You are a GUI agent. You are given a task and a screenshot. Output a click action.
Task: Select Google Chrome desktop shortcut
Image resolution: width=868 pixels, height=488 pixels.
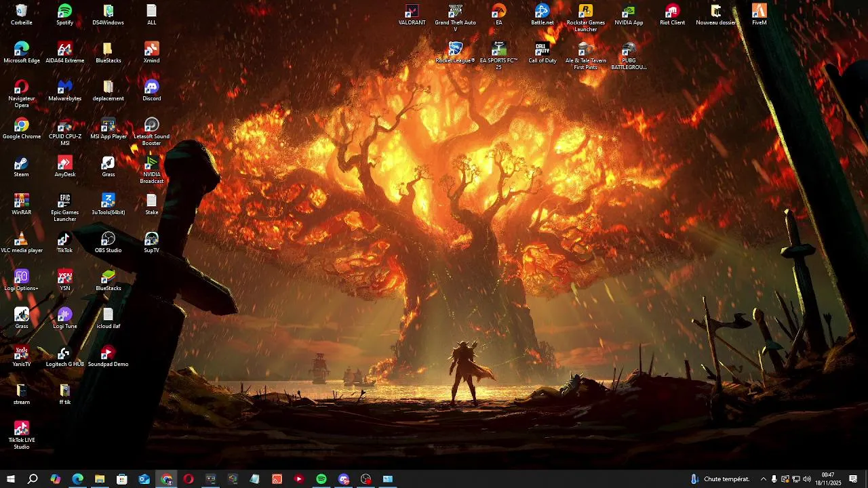click(x=22, y=129)
